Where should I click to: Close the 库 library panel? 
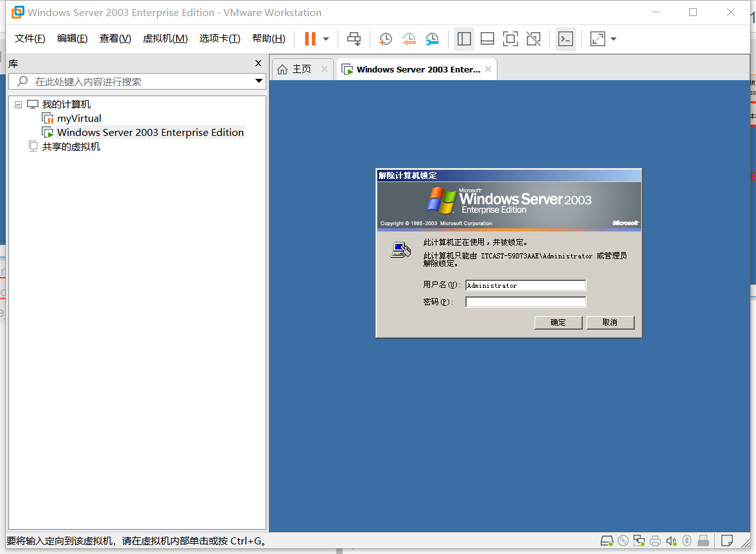click(259, 63)
